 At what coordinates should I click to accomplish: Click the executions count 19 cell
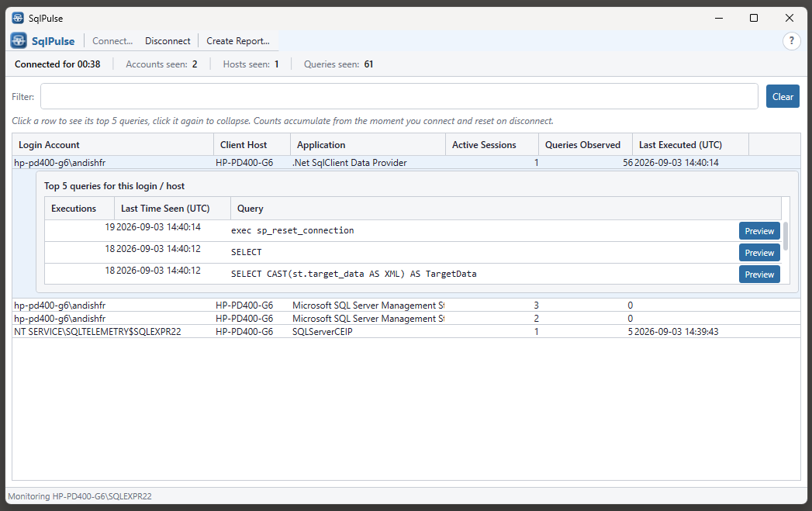tap(110, 226)
